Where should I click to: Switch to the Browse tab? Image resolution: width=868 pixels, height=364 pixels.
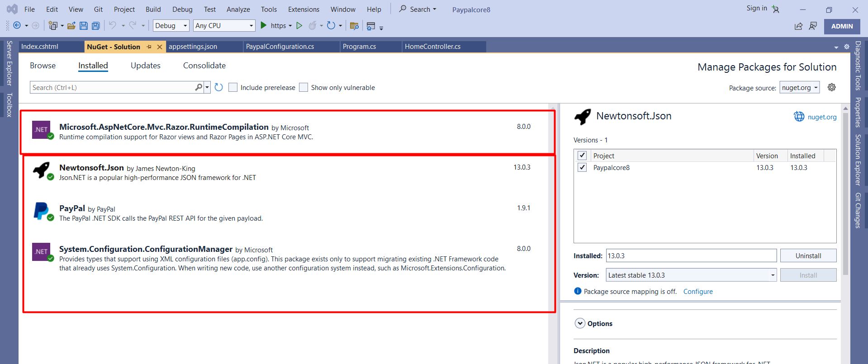click(43, 66)
